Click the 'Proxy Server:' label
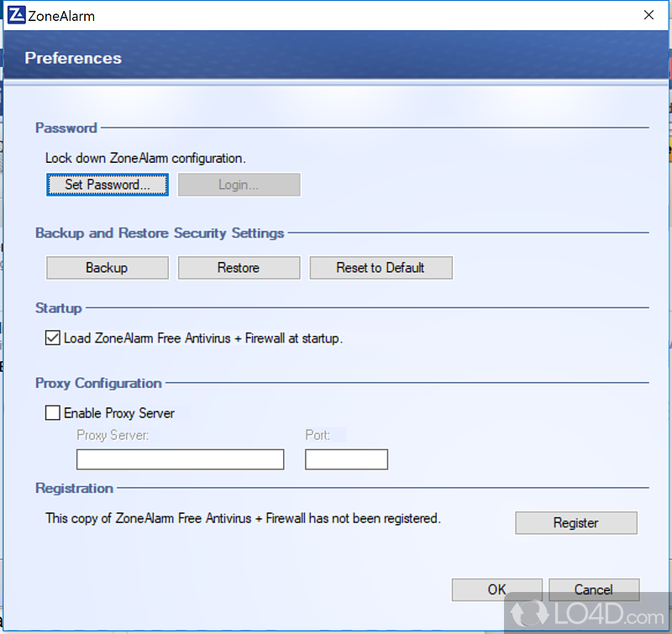The width and height of the screenshot is (672, 634). 113,435
